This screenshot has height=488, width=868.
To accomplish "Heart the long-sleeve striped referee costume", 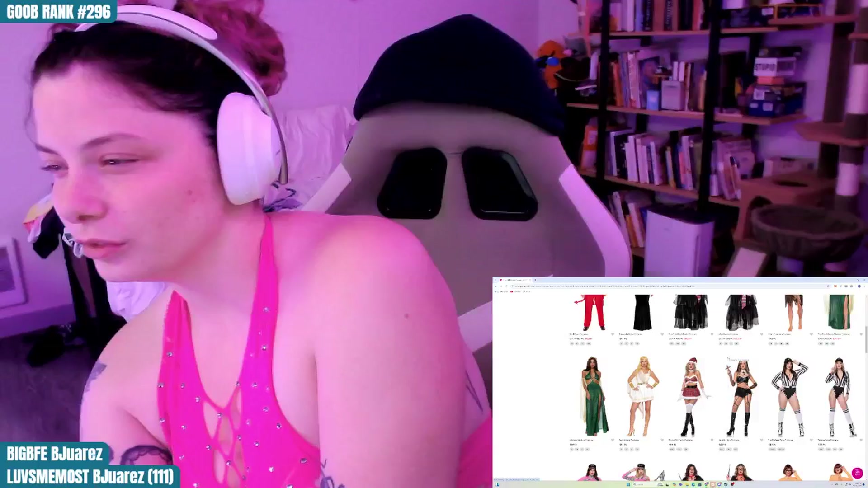I will [811, 440].
